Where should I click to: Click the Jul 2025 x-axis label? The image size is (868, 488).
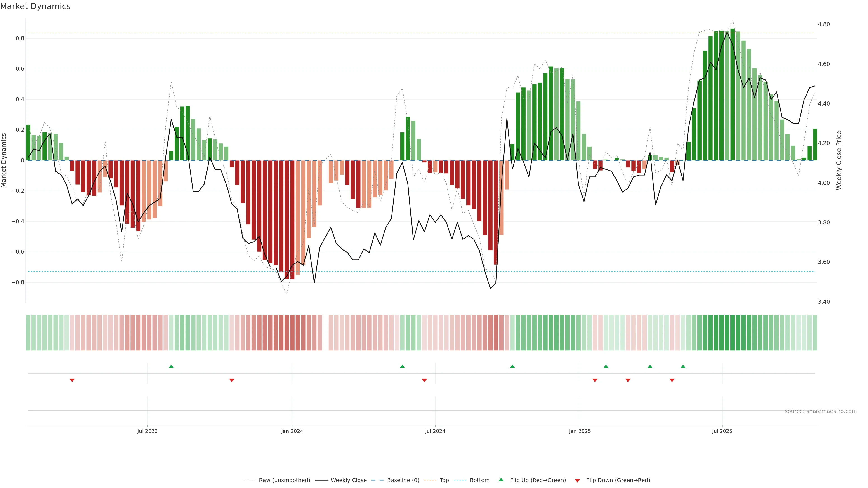click(722, 431)
